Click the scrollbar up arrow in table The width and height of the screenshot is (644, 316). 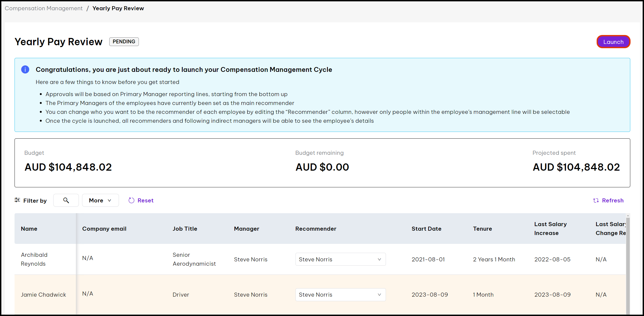click(628, 216)
